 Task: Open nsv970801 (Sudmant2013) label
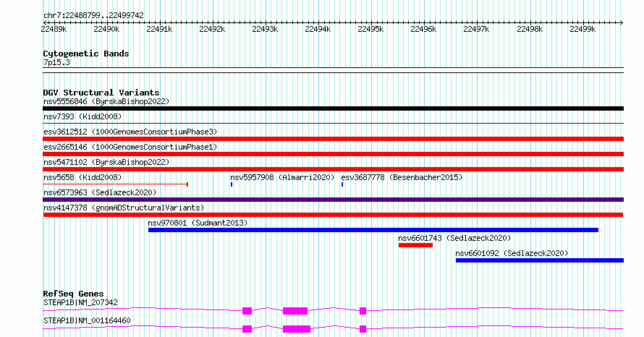(198, 223)
